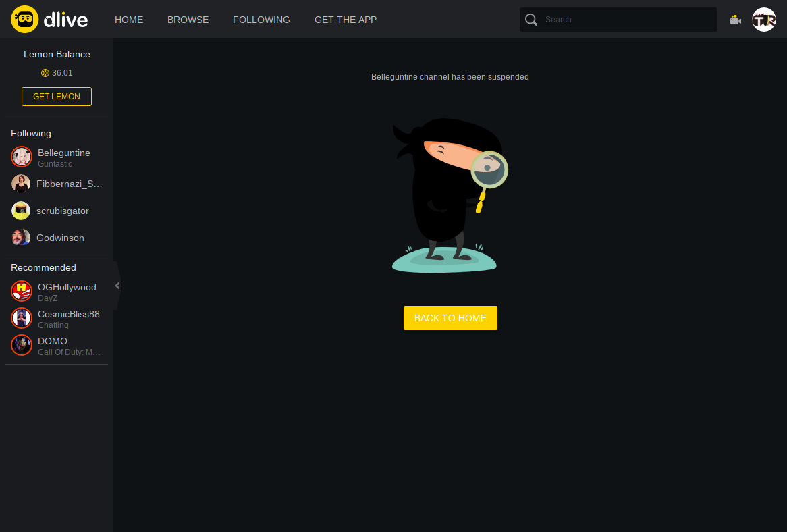Click the BACK TO HOME button
This screenshot has height=532, width=787.
pos(450,318)
